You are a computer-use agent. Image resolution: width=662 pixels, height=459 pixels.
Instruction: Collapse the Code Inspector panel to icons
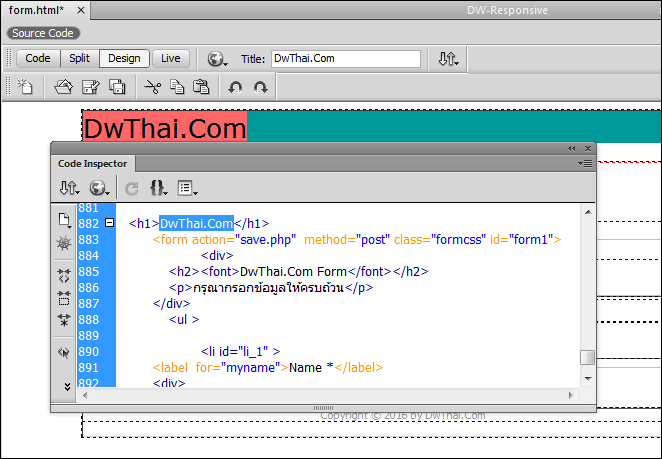pyautogui.click(x=572, y=149)
